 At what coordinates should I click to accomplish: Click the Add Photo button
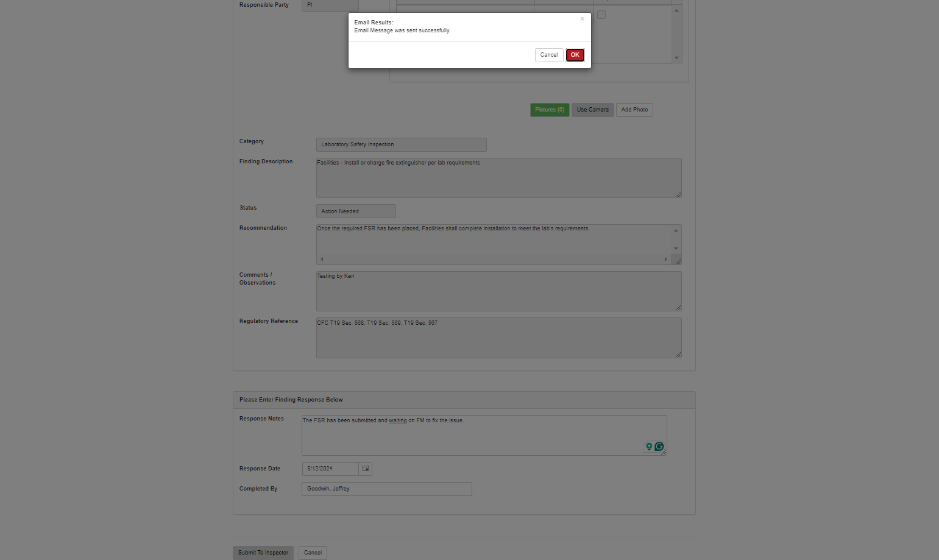(x=634, y=110)
